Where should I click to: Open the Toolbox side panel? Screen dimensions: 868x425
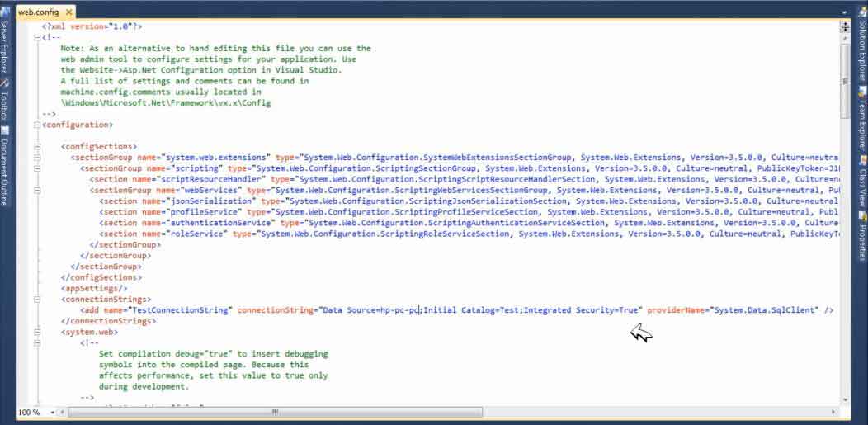[x=5, y=102]
